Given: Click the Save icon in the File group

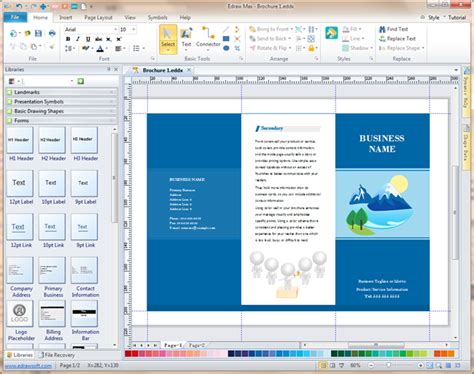Looking at the screenshot, I should (38, 33).
